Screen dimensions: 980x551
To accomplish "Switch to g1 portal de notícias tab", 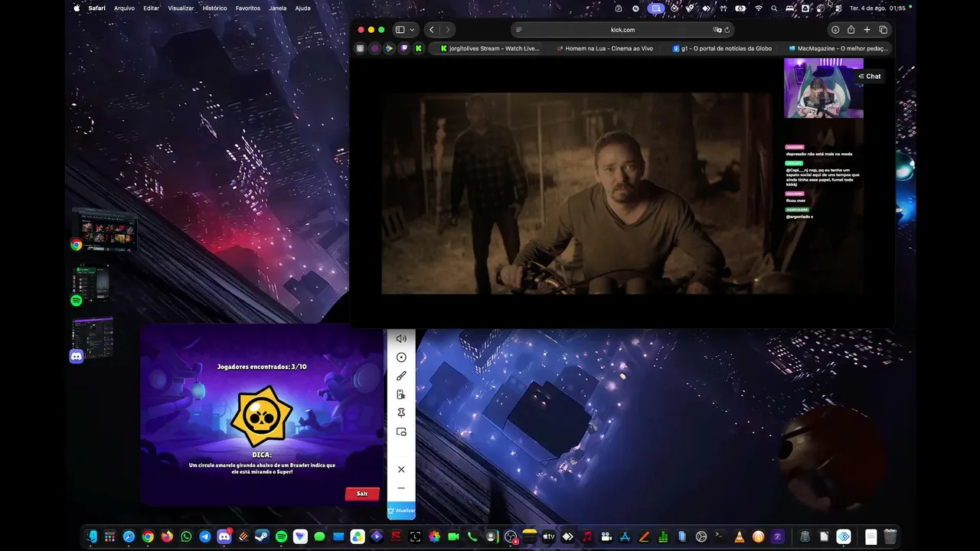I will click(722, 48).
